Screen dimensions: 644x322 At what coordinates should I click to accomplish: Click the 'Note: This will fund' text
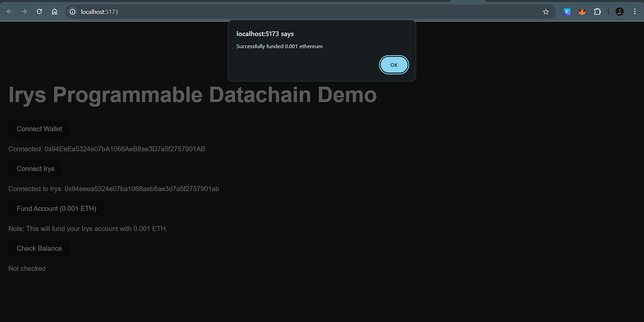click(x=88, y=229)
